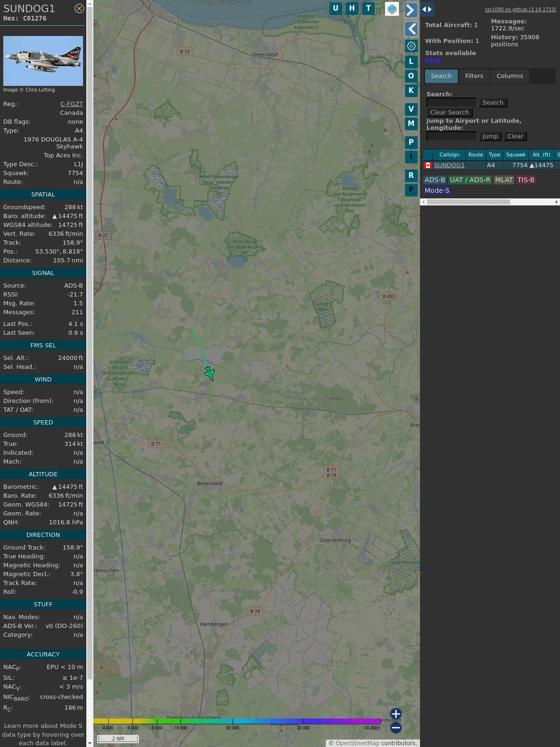
Task: Click the Search button
Action: coord(493,103)
